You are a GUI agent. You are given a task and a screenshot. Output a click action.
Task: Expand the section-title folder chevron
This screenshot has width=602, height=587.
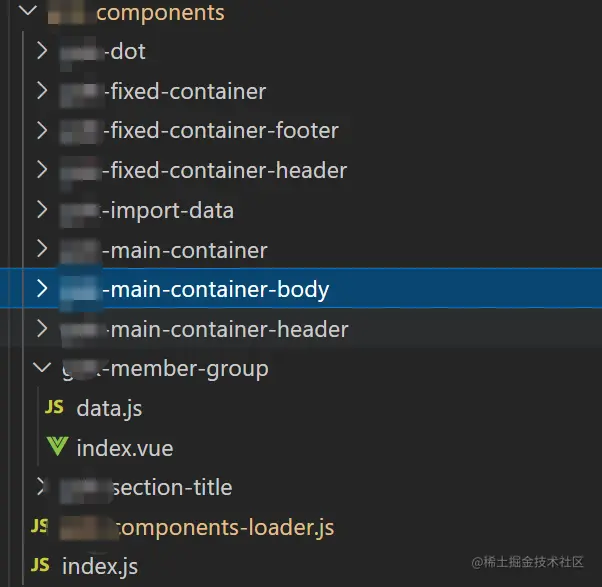point(41,487)
